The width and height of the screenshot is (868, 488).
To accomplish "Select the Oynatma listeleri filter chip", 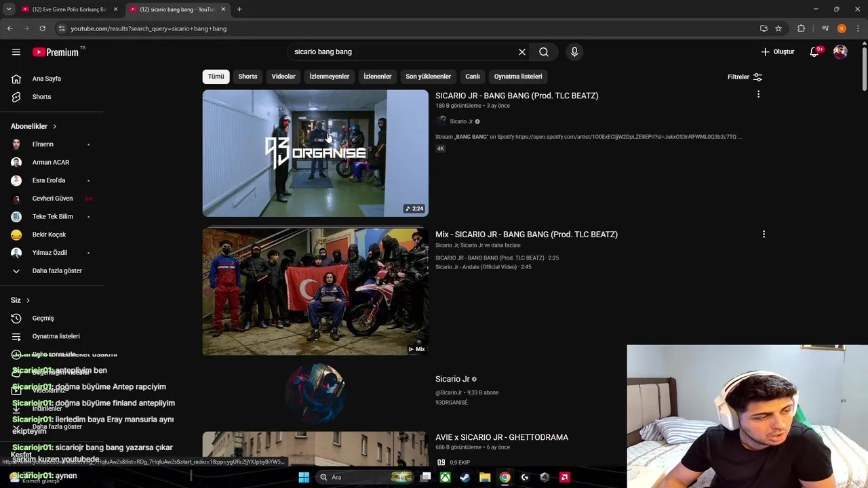I will [518, 77].
